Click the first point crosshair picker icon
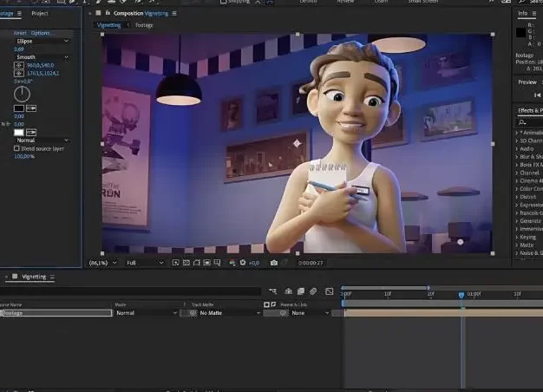 tap(18, 64)
